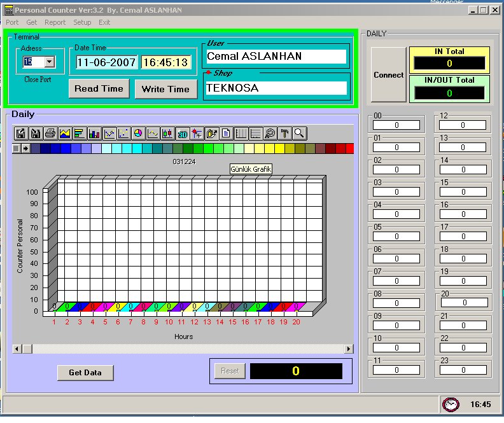This screenshot has width=504, height=423.
Task: Pick the bright red palette swatch at end
Action: (x=350, y=148)
